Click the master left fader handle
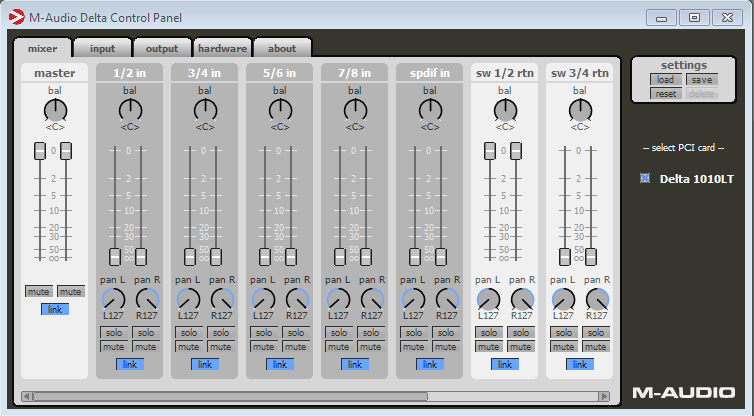Image resolution: width=754 pixels, height=416 pixels. pyautogui.click(x=40, y=151)
